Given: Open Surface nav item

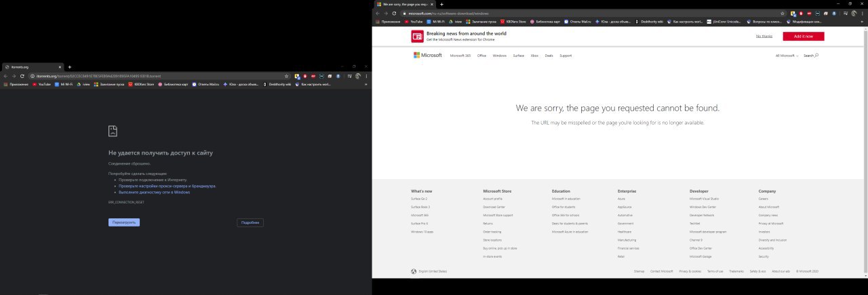Looking at the screenshot, I should pyautogui.click(x=519, y=56).
